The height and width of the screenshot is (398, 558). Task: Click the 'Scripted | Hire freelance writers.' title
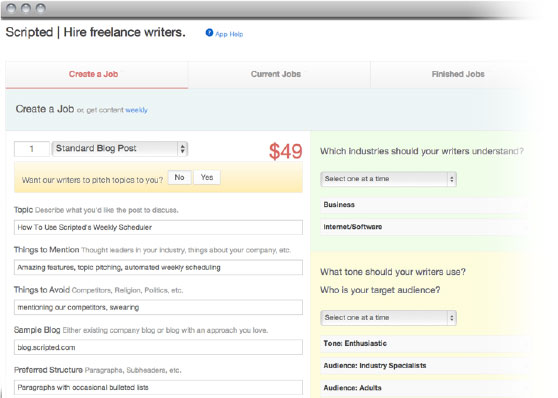click(96, 32)
